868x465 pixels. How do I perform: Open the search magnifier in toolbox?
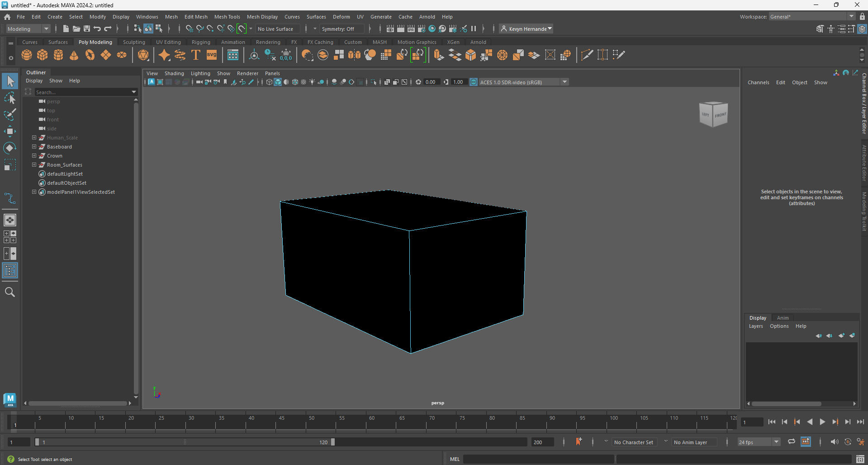pyautogui.click(x=10, y=292)
